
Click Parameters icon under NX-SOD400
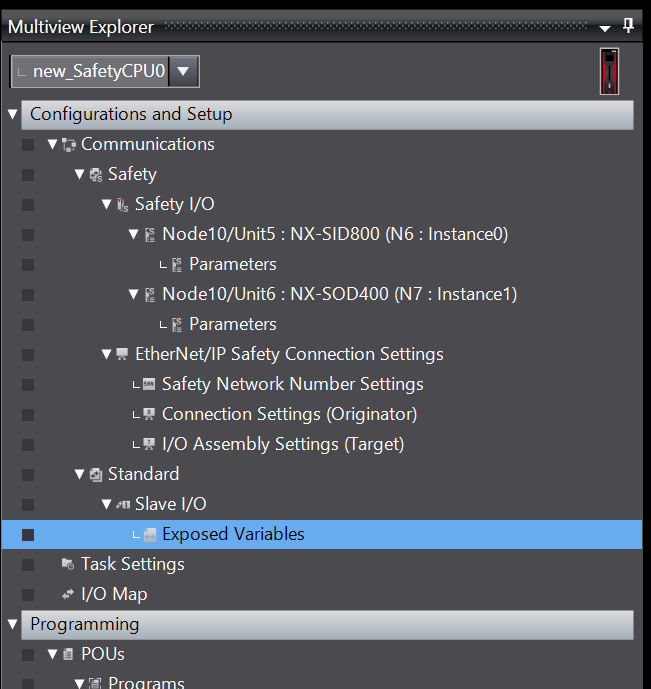[x=177, y=325]
